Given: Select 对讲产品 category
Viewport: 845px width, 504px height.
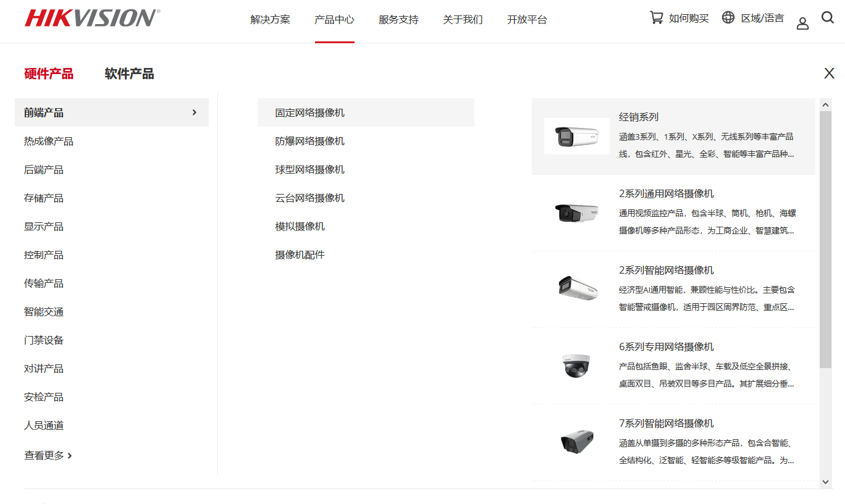Looking at the screenshot, I should [44, 369].
